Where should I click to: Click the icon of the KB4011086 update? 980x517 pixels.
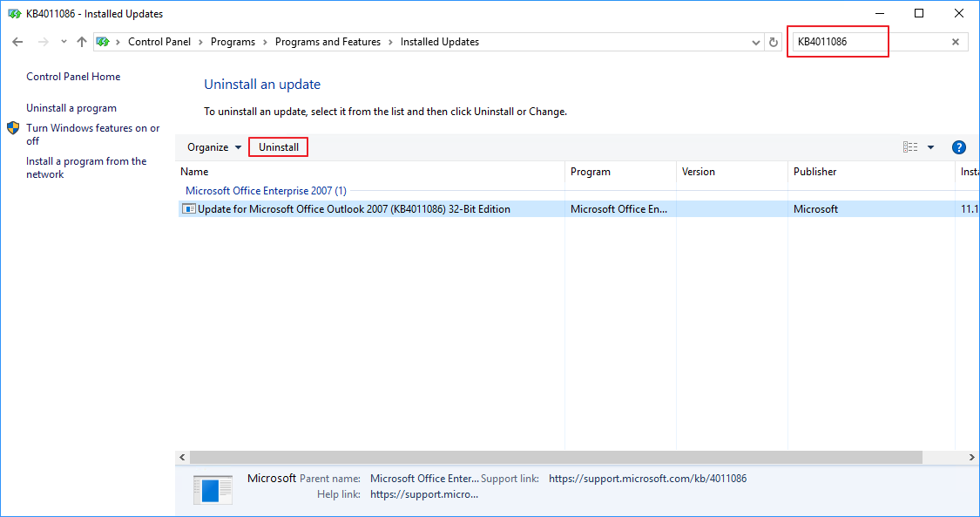point(189,208)
